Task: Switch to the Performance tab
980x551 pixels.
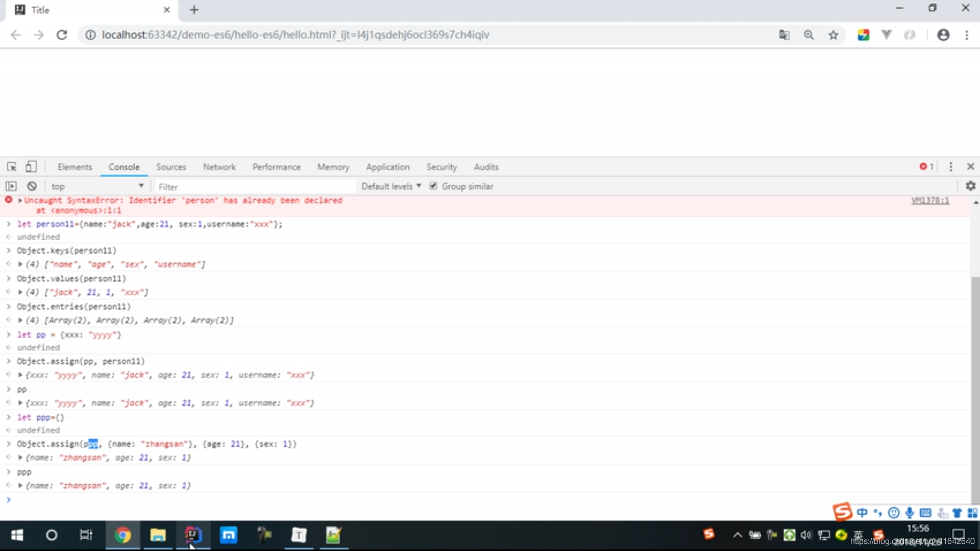Action: point(277,167)
